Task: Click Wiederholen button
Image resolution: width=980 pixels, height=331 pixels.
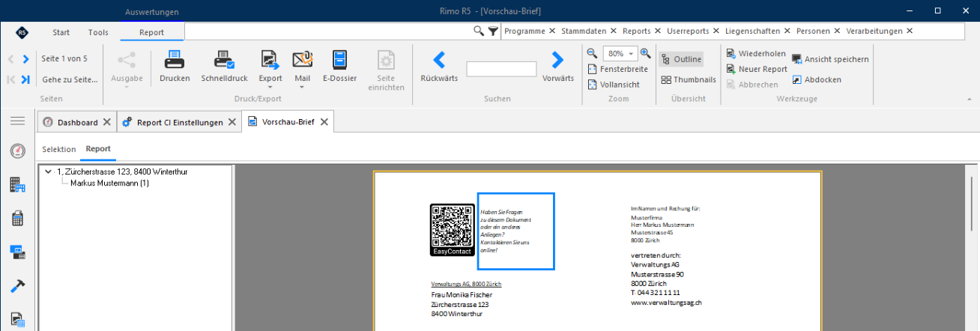Action: pos(755,53)
